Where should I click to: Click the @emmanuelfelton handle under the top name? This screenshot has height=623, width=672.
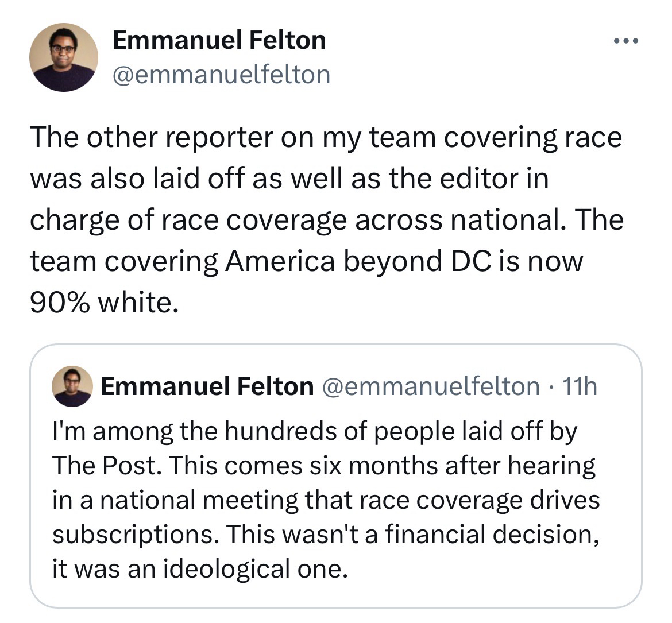(221, 74)
